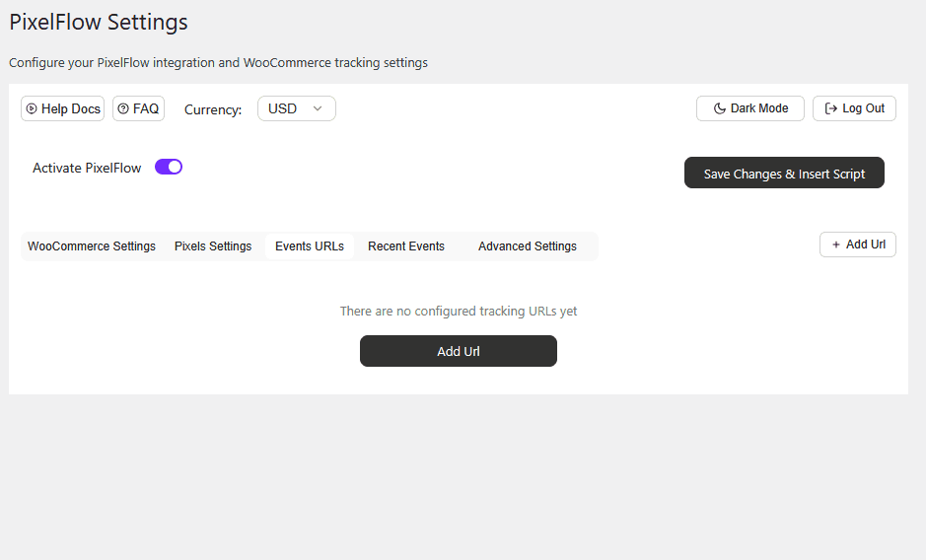Toggle the Activate PixelFlow switch
Image resolution: width=926 pixels, height=560 pixels.
[169, 168]
